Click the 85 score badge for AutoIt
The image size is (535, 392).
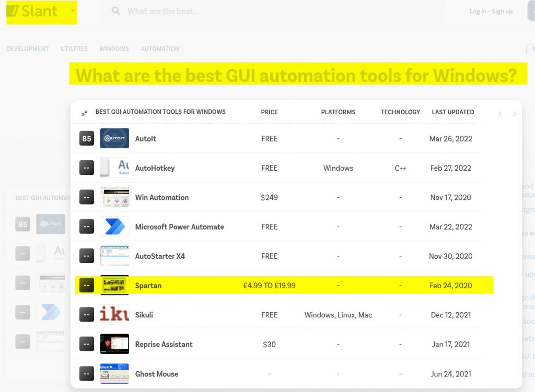click(x=87, y=139)
